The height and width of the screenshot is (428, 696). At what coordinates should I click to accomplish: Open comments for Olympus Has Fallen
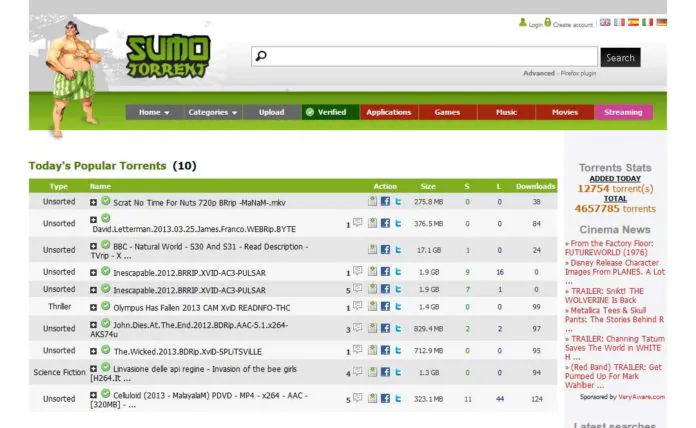tap(357, 306)
